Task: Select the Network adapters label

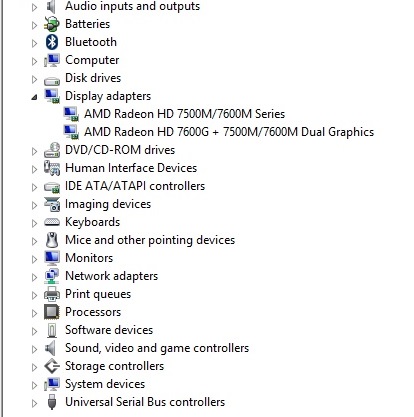Action: pos(112,276)
